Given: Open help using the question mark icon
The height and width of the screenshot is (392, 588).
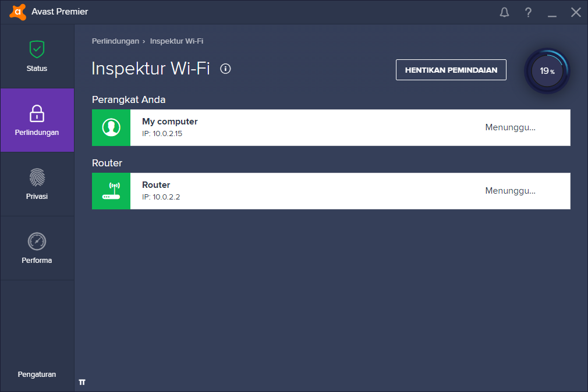Looking at the screenshot, I should 528,12.
